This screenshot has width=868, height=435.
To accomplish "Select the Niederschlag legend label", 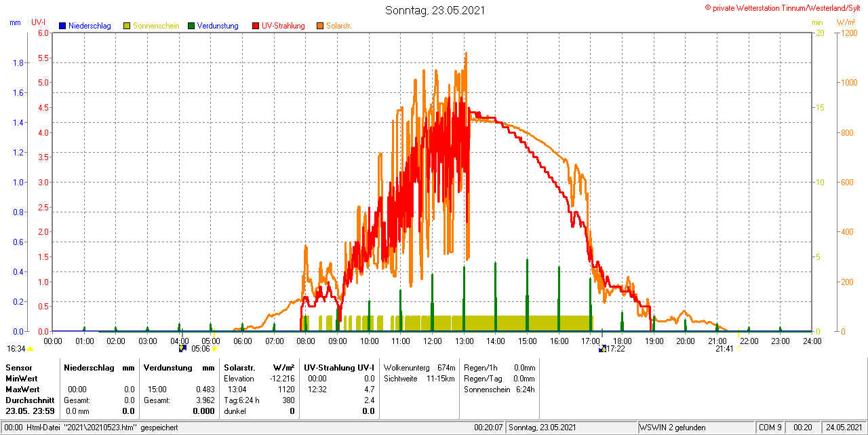I will [x=90, y=26].
